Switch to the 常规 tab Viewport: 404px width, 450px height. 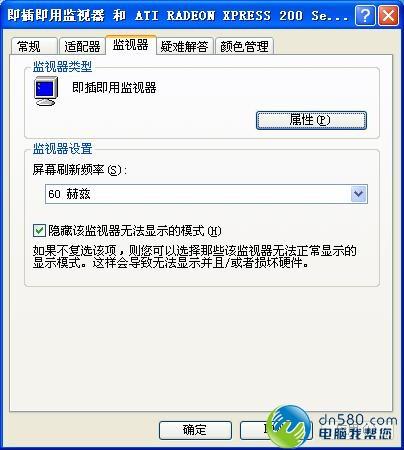point(33,46)
